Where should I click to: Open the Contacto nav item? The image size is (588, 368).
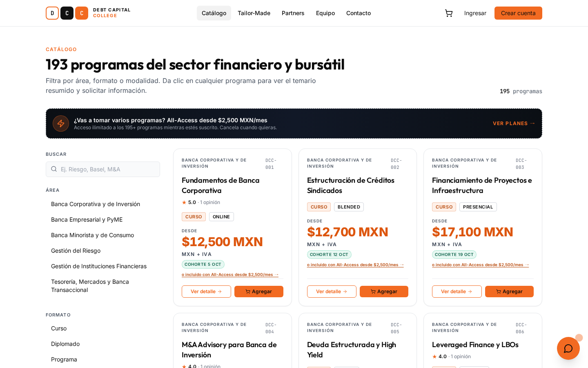pyautogui.click(x=359, y=13)
